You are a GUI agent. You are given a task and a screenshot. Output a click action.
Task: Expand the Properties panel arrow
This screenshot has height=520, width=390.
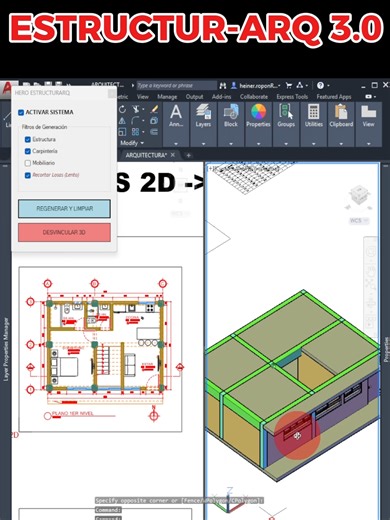[x=258, y=144]
